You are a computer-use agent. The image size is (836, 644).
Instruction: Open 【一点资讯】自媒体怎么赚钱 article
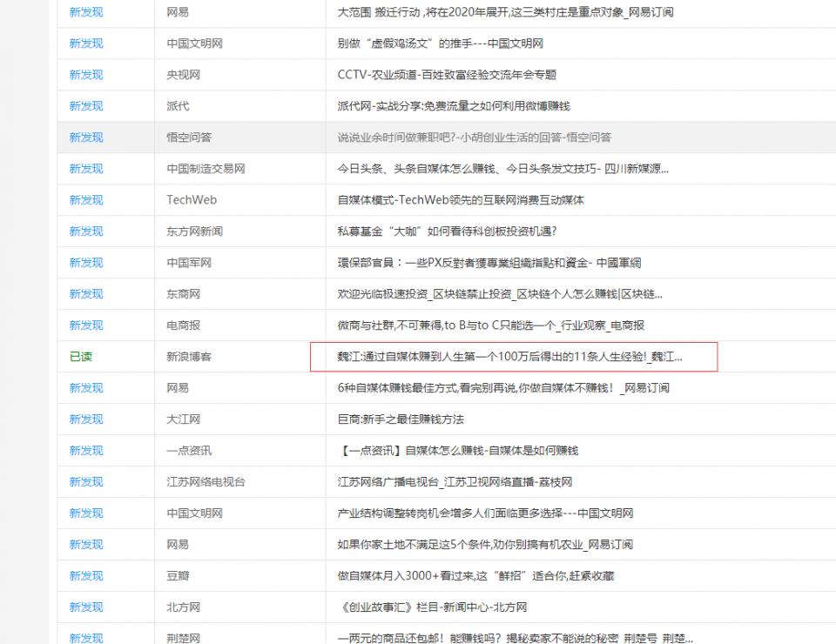459,451
